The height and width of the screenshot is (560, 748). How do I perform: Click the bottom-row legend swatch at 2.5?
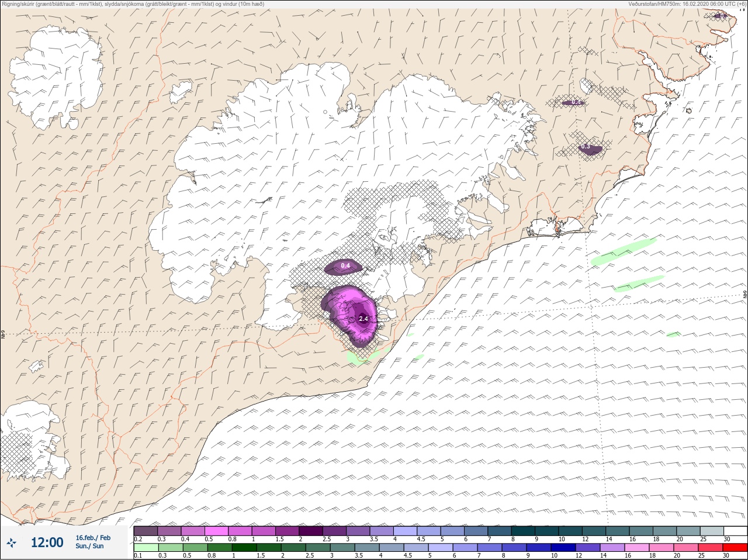point(317,548)
